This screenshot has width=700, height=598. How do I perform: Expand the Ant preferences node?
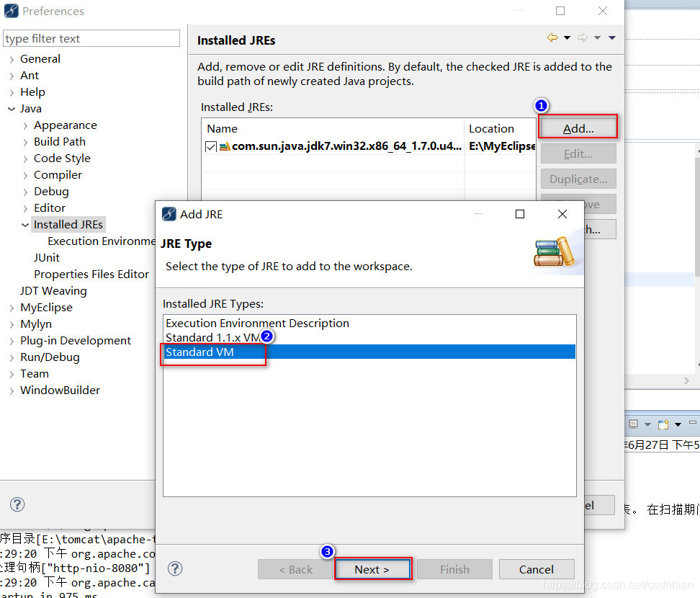click(12, 76)
